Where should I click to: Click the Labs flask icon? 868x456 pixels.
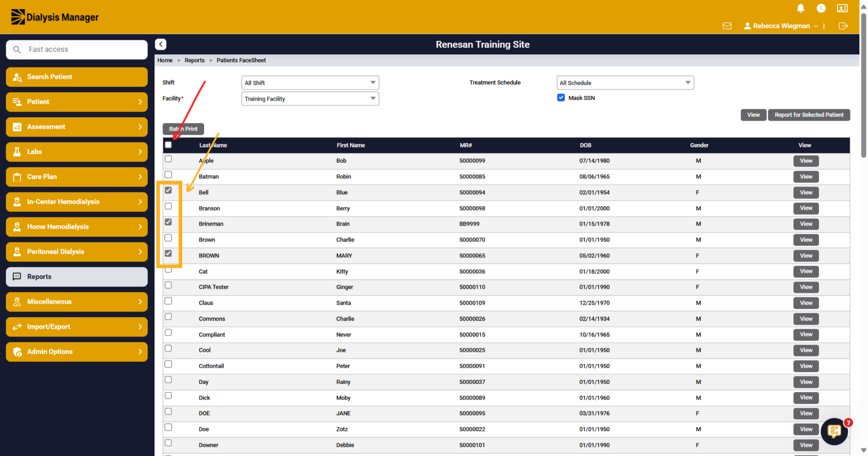(x=17, y=152)
